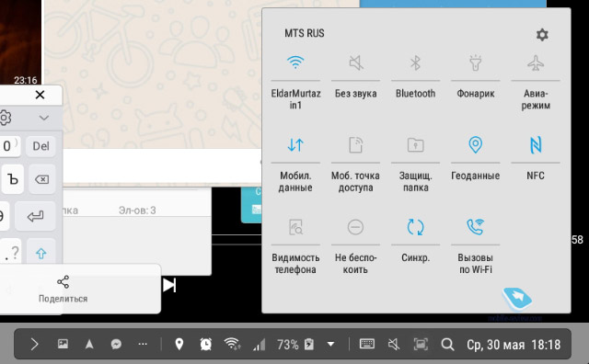Close the keyboard window with X
The image size is (589, 364).
coord(40,95)
